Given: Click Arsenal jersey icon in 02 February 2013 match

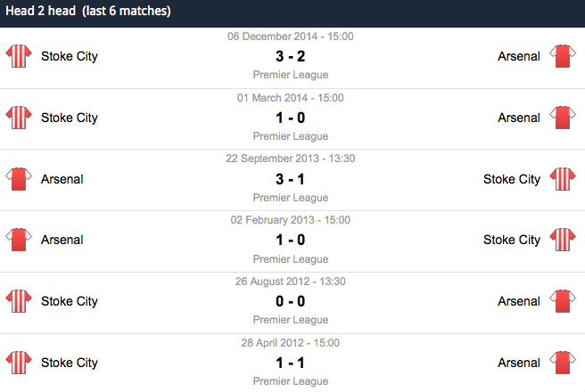Looking at the screenshot, I should click(19, 240).
